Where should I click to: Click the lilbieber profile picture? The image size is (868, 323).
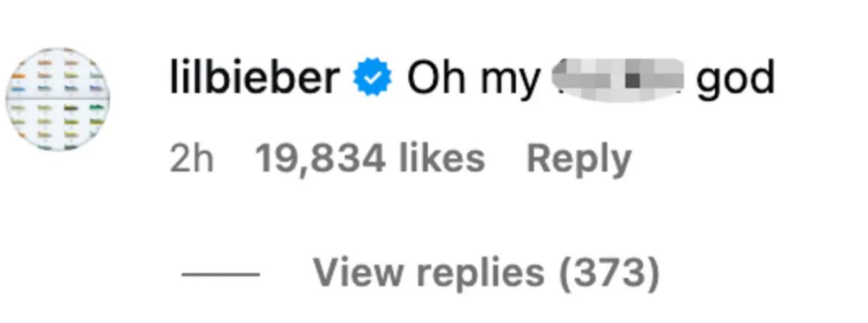tap(57, 99)
